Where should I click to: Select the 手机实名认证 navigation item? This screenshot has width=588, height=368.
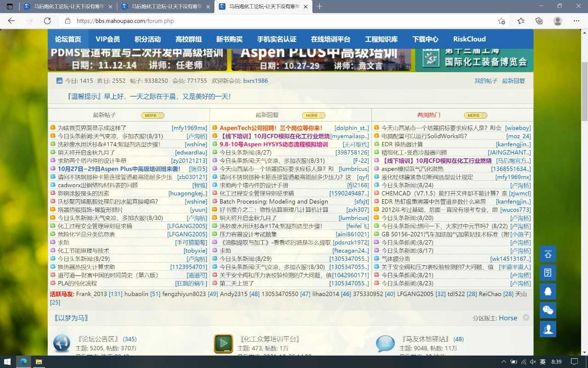277,39
